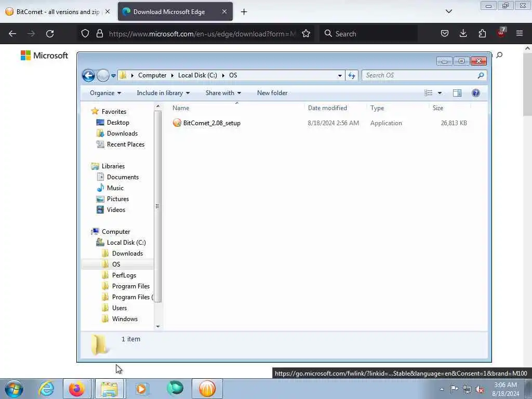The height and width of the screenshot is (399, 532).
Task: Open Explorer recent locations dropdown arrow
Action: click(x=113, y=76)
